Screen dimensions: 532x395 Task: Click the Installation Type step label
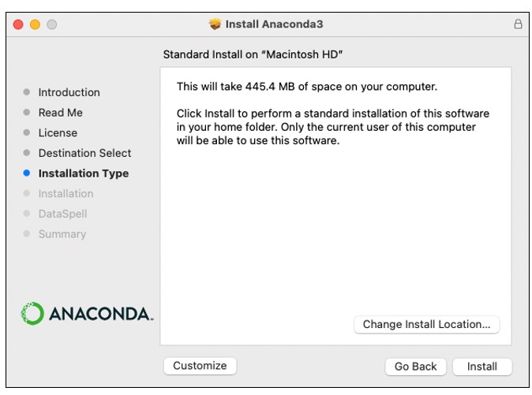83,173
